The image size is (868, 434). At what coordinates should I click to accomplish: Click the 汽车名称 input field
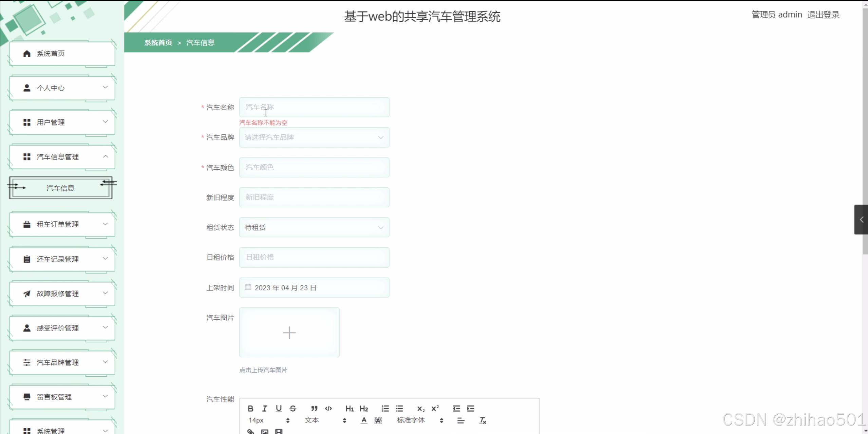(x=314, y=107)
